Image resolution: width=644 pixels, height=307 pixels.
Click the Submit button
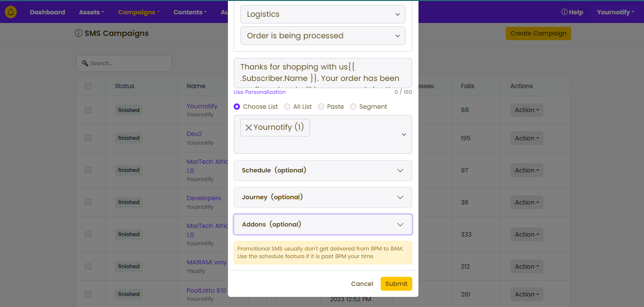(396, 284)
